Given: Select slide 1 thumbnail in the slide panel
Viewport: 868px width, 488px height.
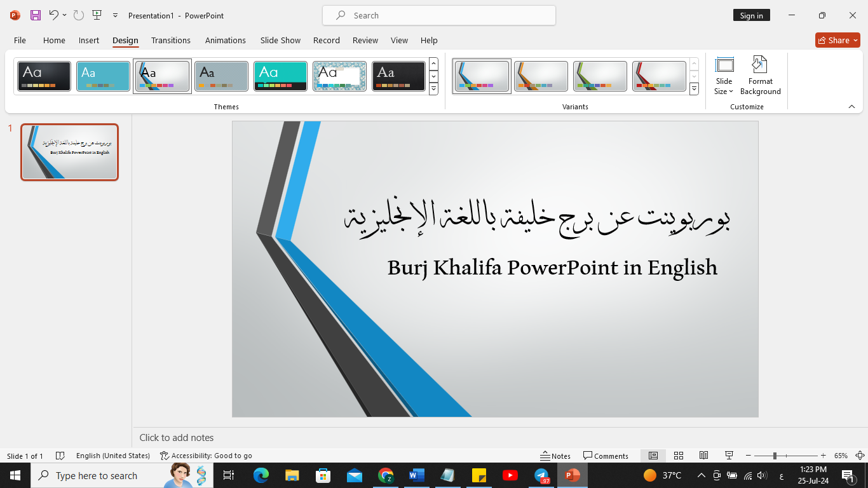Looking at the screenshot, I should (70, 152).
